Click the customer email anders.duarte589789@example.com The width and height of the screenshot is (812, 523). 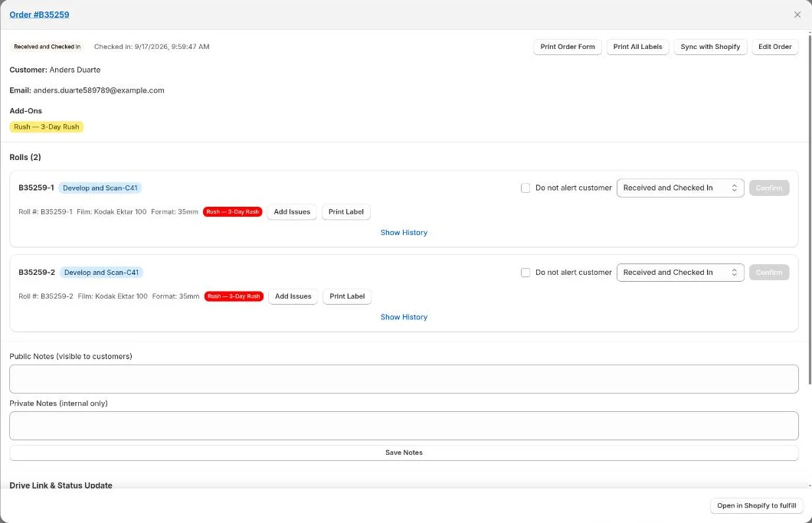point(99,90)
